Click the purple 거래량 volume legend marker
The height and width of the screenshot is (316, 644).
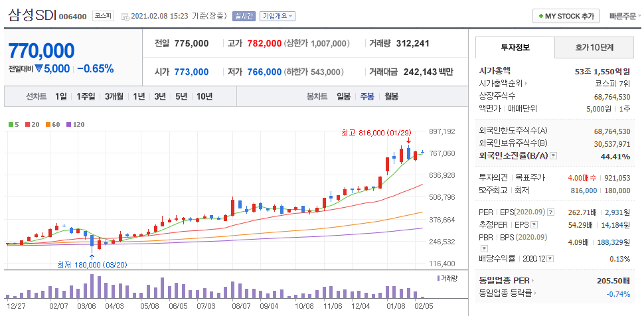point(438,278)
